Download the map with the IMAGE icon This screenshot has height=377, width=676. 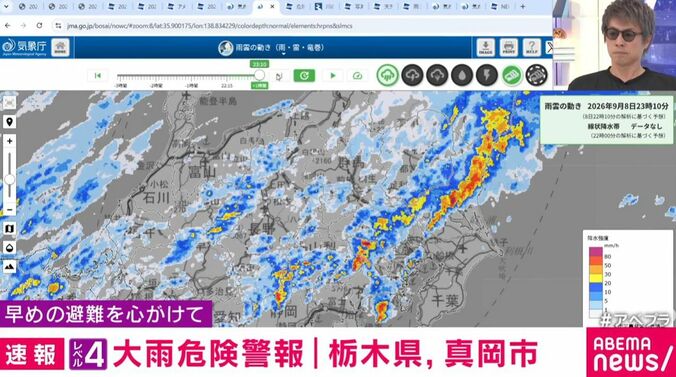pyautogui.click(x=485, y=47)
